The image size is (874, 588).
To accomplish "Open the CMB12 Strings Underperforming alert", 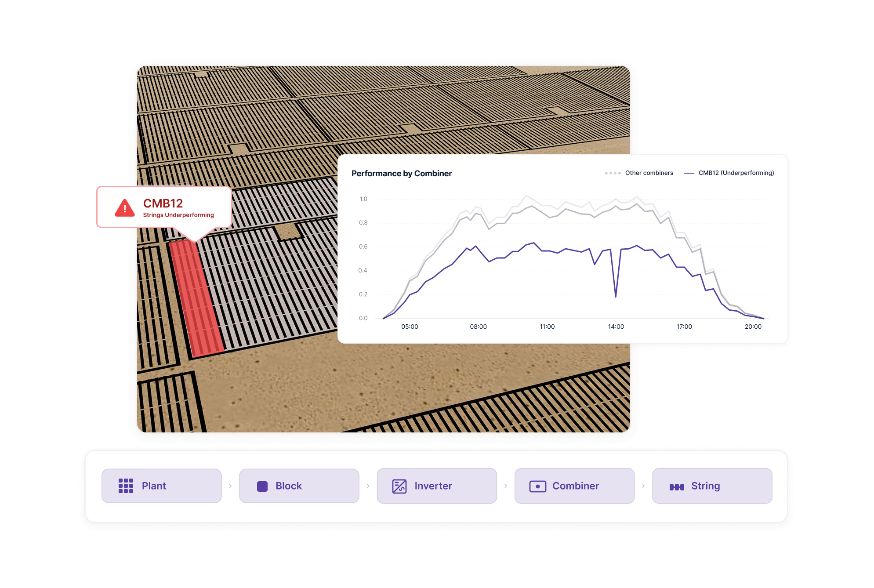I will 164,207.
